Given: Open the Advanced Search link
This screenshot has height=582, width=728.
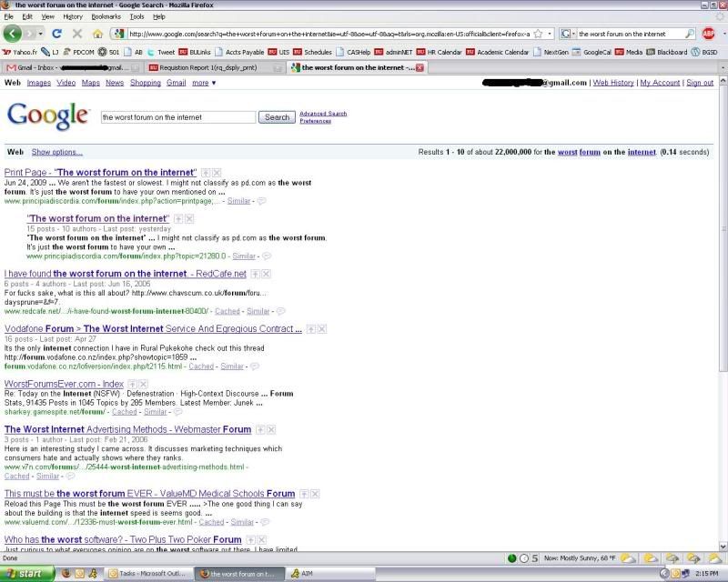Looking at the screenshot, I should coord(323,114).
